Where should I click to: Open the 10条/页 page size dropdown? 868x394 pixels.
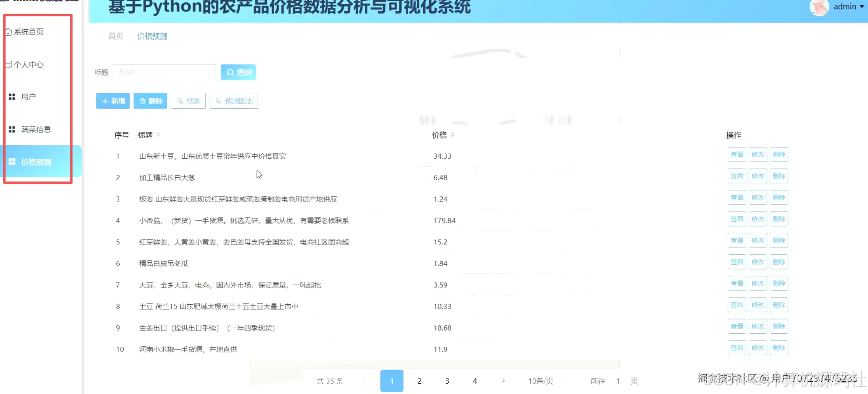point(540,381)
